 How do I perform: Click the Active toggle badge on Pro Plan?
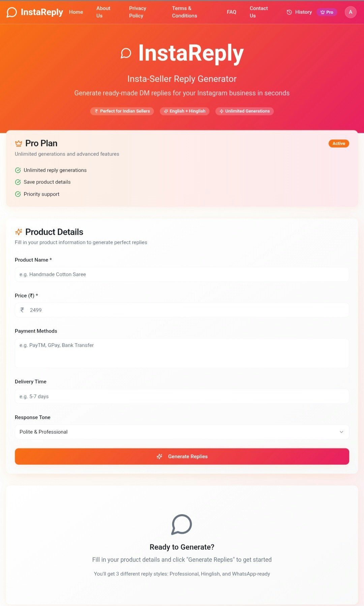click(x=339, y=143)
